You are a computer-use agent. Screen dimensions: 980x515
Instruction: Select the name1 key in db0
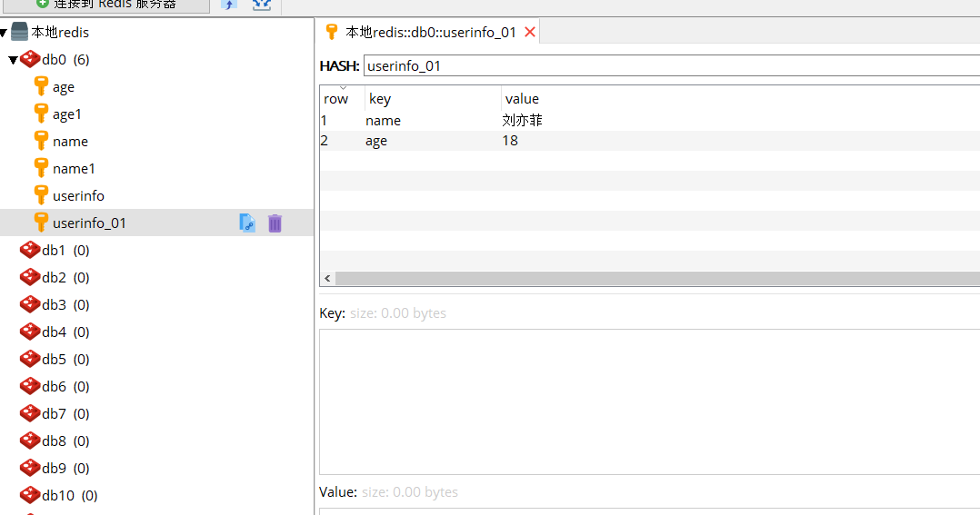coord(74,168)
